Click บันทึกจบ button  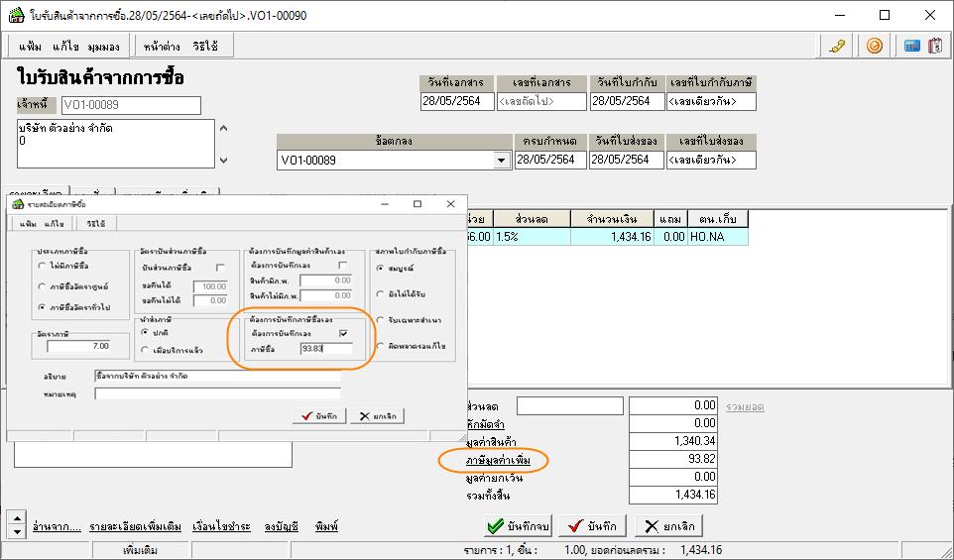(519, 526)
